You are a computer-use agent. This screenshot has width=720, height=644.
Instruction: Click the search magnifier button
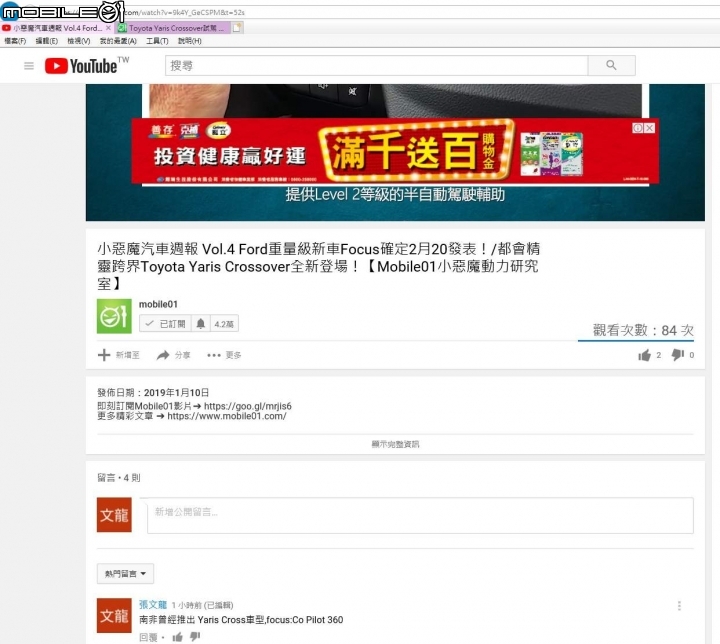pyautogui.click(x=611, y=65)
